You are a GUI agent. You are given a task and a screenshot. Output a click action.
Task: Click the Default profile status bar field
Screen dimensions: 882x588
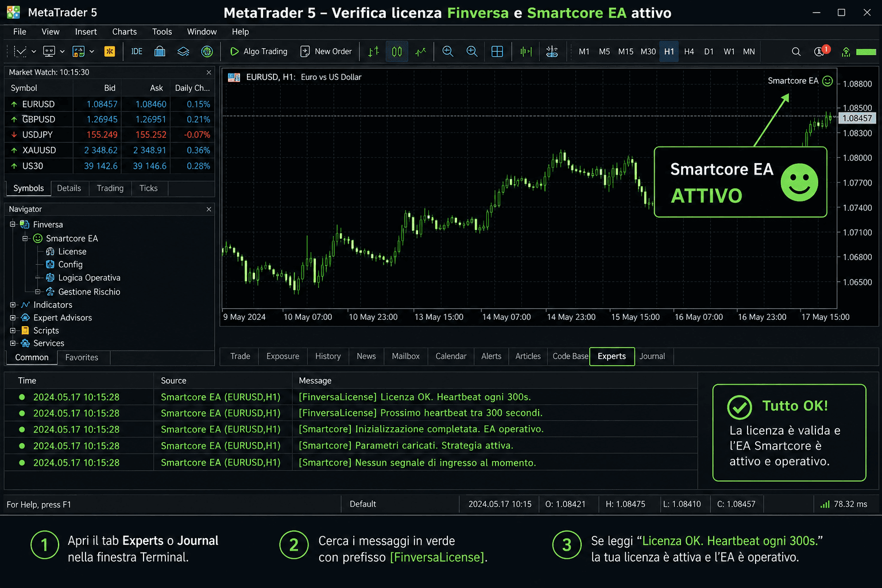click(x=400, y=504)
